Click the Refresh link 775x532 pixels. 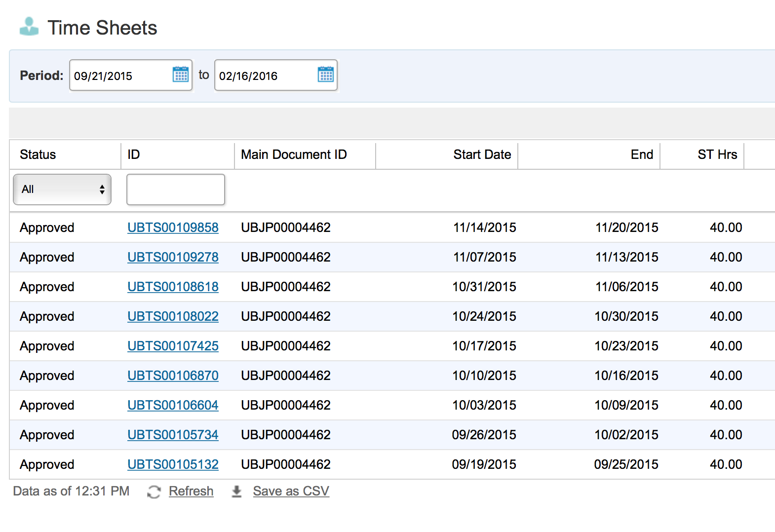pos(191,491)
